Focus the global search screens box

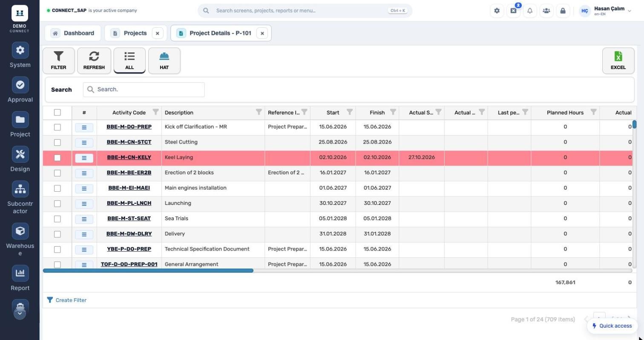(x=305, y=11)
